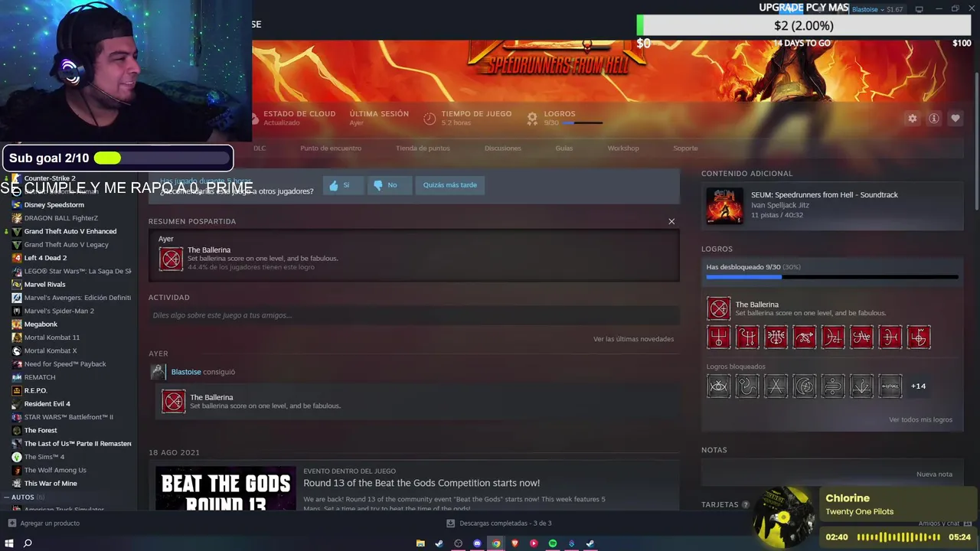Choose Quizás más tarde
The height and width of the screenshot is (551, 980).
(x=450, y=185)
